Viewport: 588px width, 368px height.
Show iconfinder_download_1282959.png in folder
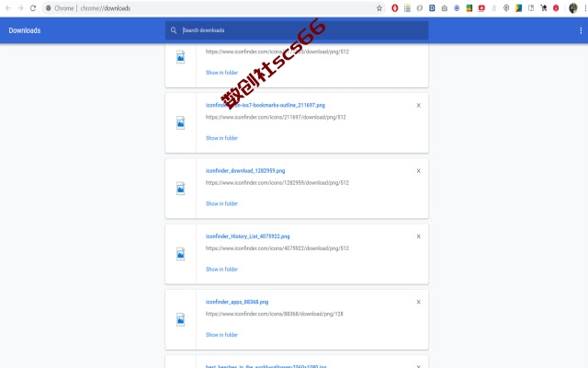point(221,204)
